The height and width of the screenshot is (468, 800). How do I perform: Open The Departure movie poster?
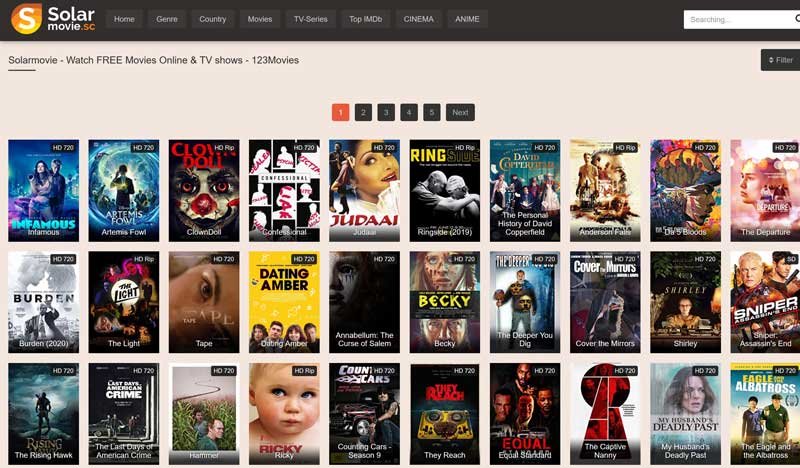(x=765, y=190)
